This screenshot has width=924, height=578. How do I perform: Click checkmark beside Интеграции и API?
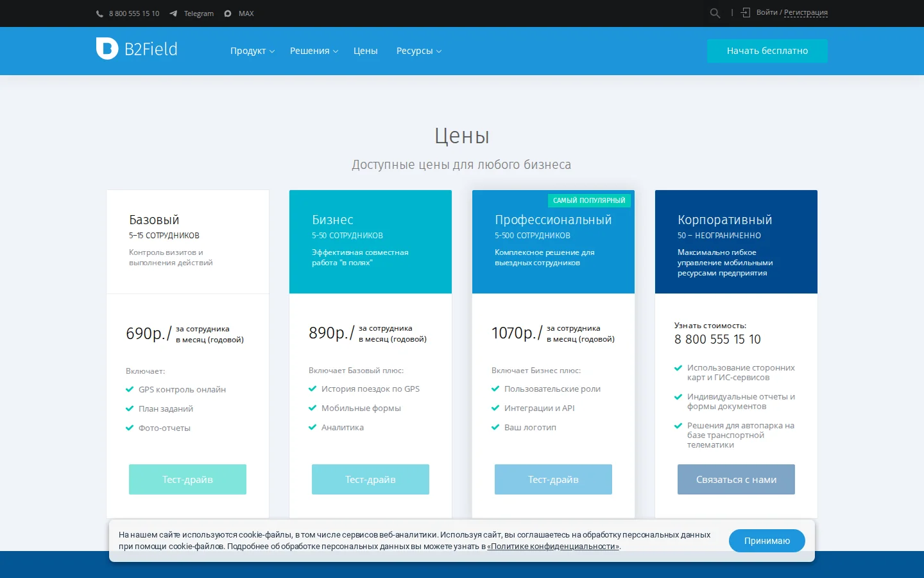(x=495, y=408)
